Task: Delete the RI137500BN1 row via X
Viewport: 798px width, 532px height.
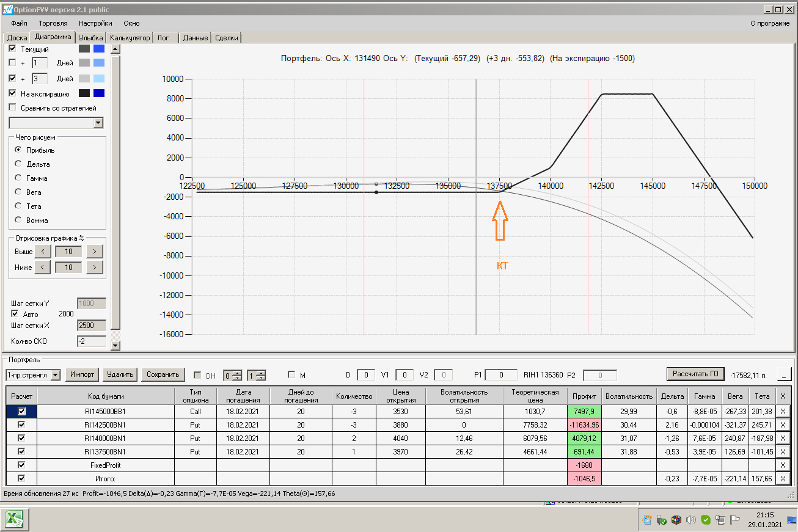Action: tap(783, 451)
